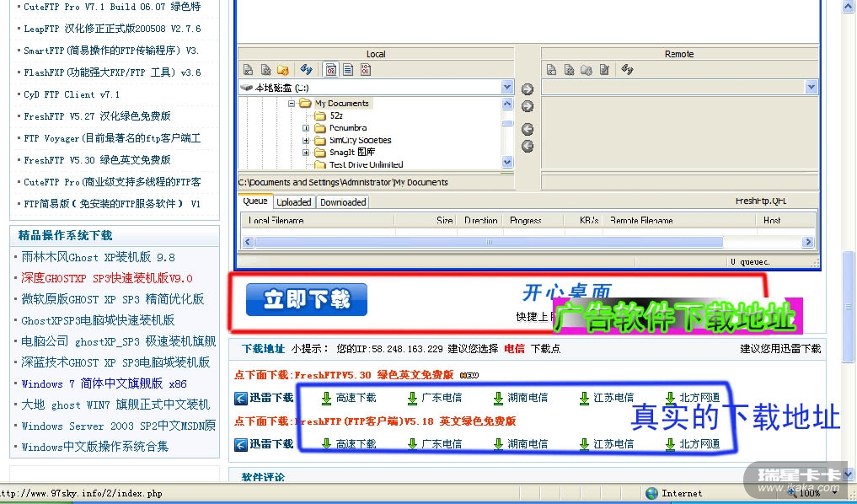857x504 pixels.
Task: Expand the SnagIt 图库 folder node
Action: [x=306, y=152]
